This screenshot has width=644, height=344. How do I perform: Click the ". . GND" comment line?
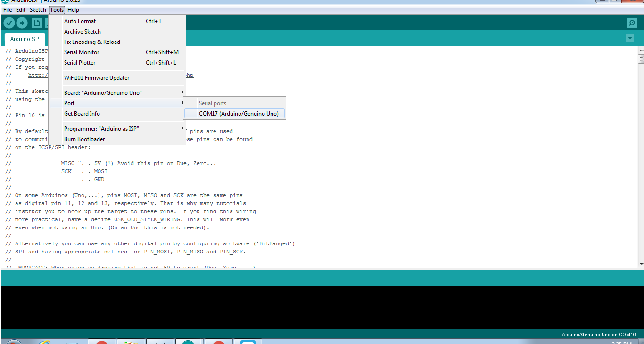(x=55, y=180)
